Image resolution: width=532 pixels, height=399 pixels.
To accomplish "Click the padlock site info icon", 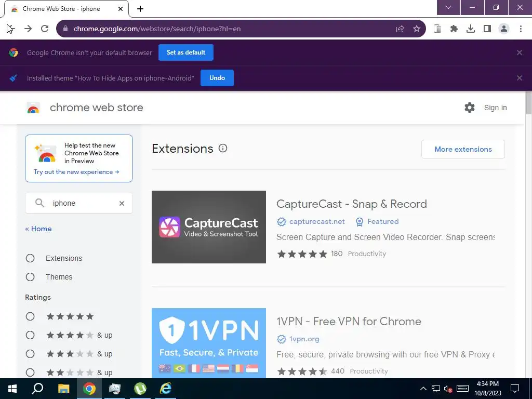I will pos(65,29).
